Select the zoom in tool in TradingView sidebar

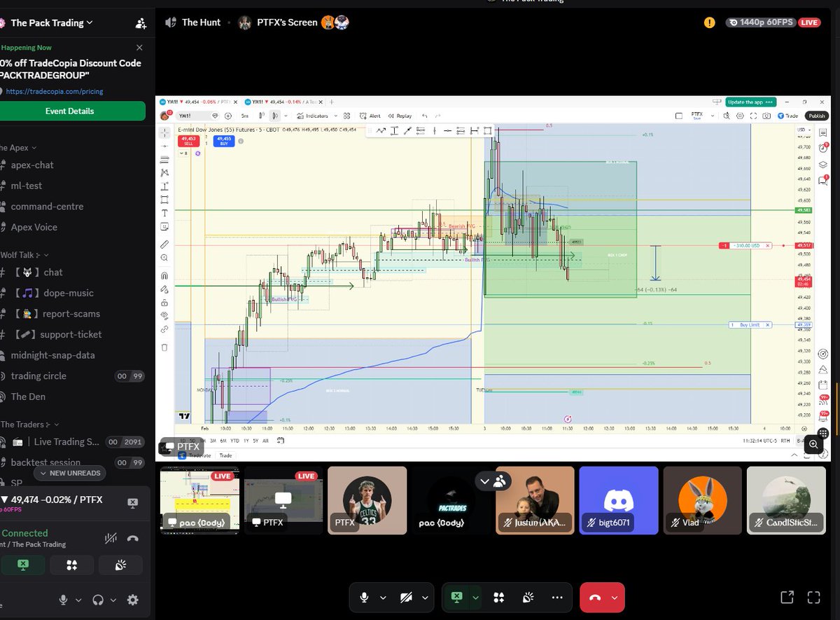[164, 258]
